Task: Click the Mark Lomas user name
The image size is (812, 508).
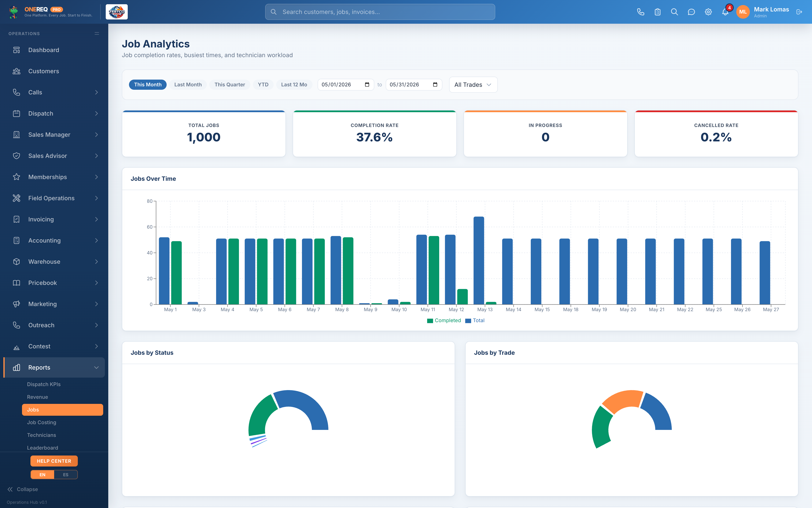Action: pos(771,9)
